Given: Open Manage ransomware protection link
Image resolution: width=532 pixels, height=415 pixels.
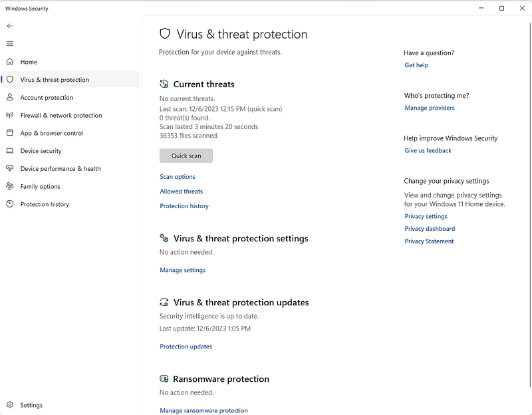Looking at the screenshot, I should click(x=203, y=410).
